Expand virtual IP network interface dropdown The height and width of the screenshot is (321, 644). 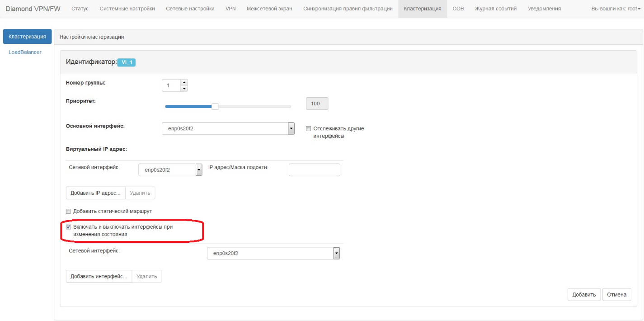pyautogui.click(x=170, y=170)
